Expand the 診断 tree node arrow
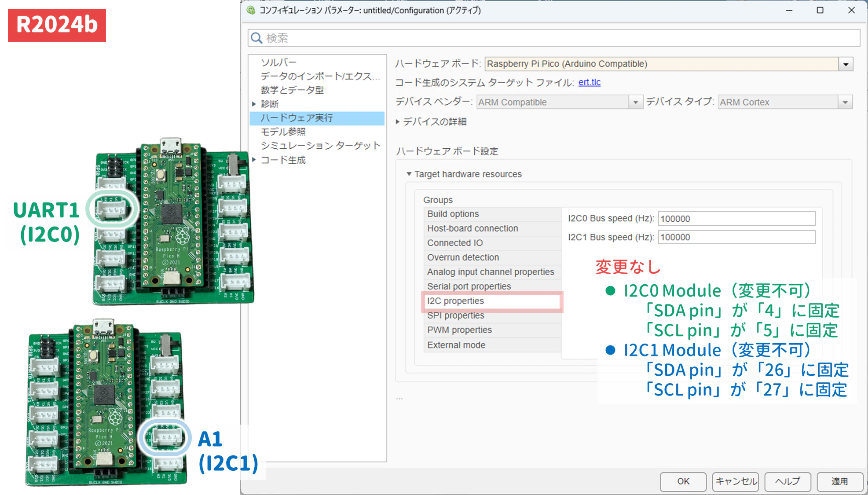This screenshot has width=868, height=495. 254,104
